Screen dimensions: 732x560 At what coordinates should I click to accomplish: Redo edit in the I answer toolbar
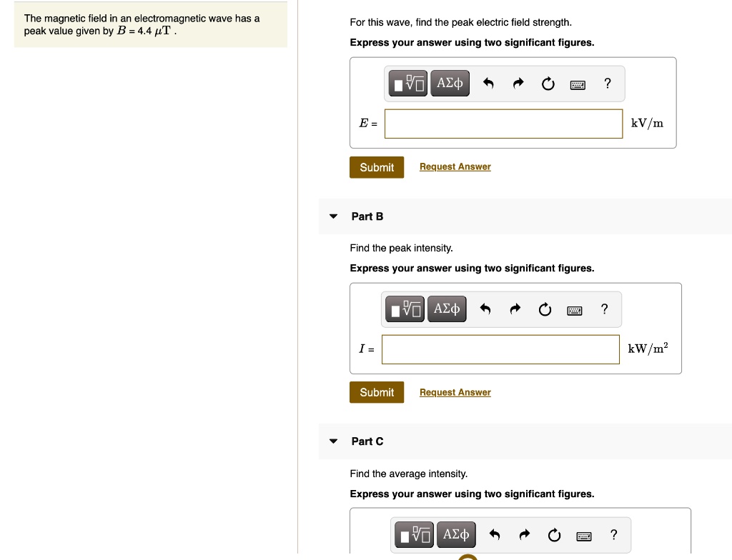[515, 309]
